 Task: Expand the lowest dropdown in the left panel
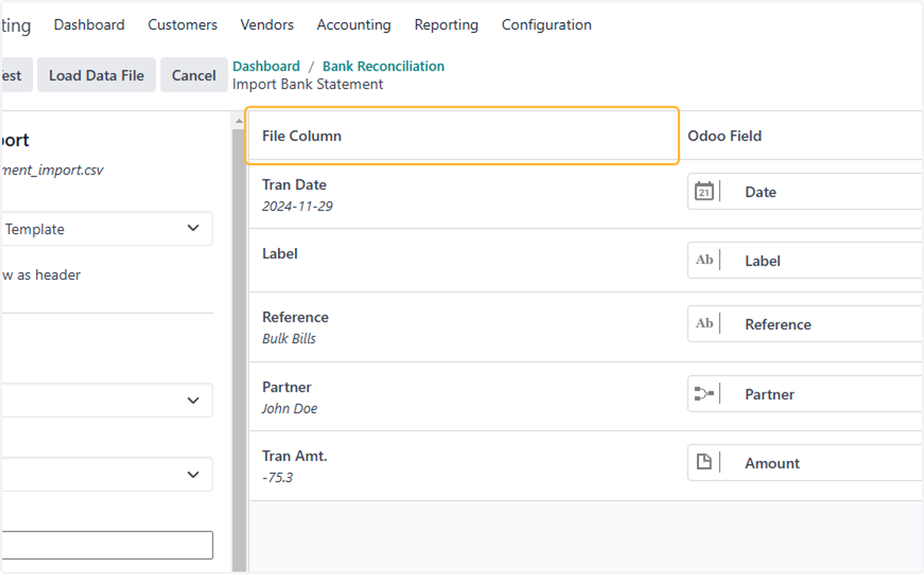[106, 474]
